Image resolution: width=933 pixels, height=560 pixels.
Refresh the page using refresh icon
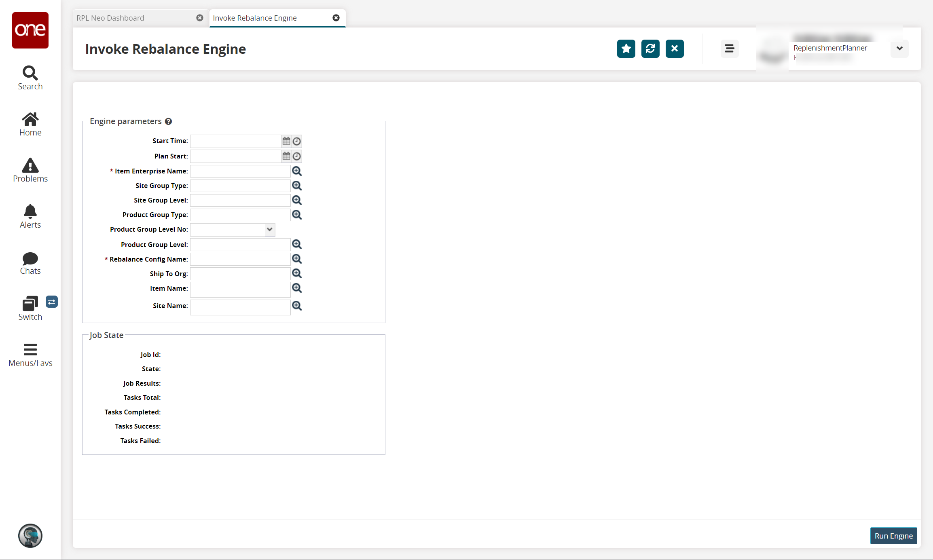tap(650, 49)
